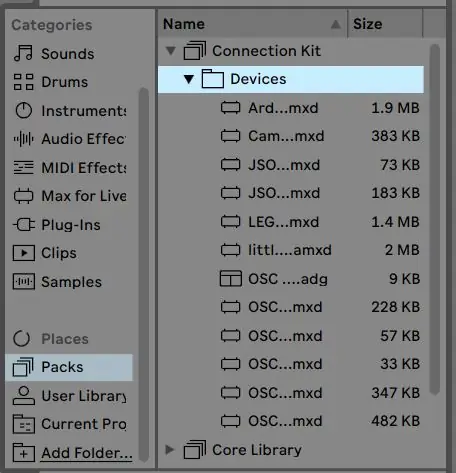Image resolution: width=456 pixels, height=473 pixels.
Task: Open the Sounds category icon
Action: (23, 53)
